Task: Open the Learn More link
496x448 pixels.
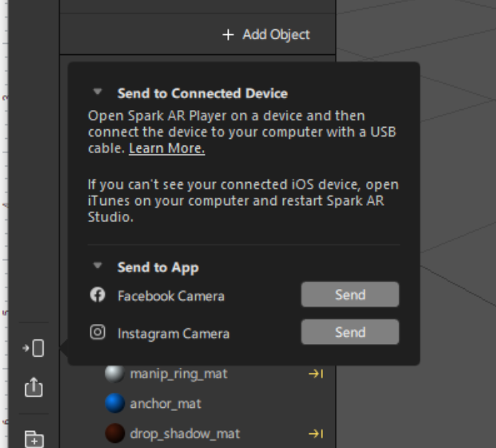Action: tap(166, 149)
